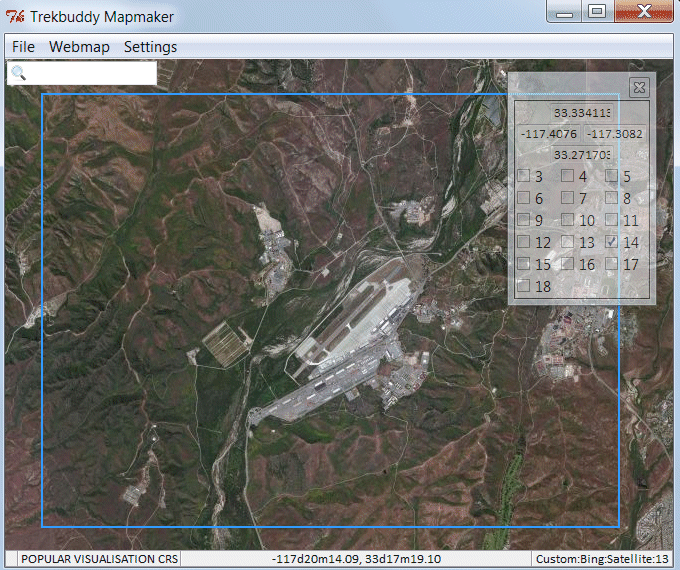This screenshot has width=680, height=570.
Task: Click the south latitude field 33.271703
Action: click(581, 155)
